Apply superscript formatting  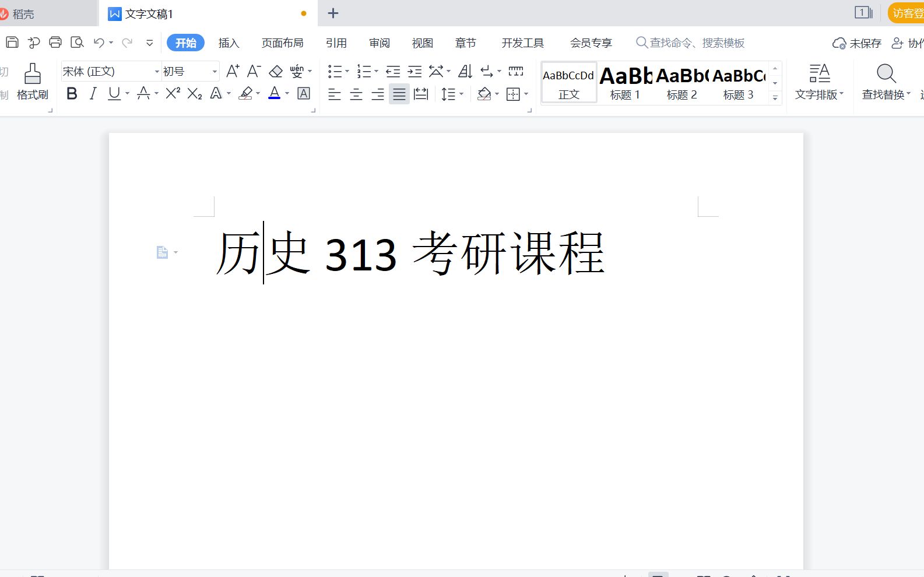pyautogui.click(x=173, y=93)
